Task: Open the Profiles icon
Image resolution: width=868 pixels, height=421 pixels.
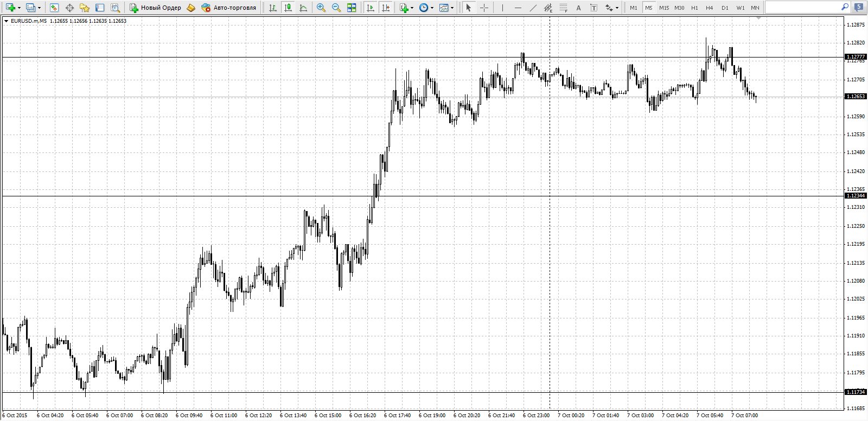Action: [x=30, y=8]
